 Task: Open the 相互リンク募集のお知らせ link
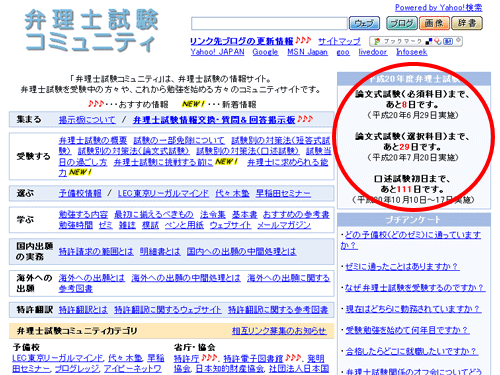tap(279, 331)
